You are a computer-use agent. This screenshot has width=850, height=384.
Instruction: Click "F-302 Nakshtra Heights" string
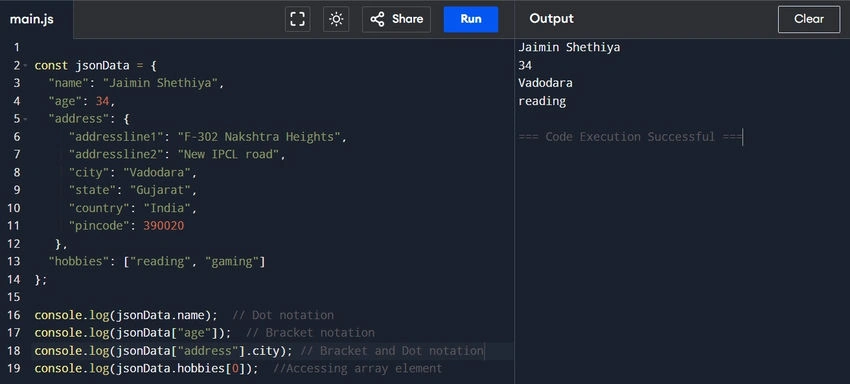259,137
